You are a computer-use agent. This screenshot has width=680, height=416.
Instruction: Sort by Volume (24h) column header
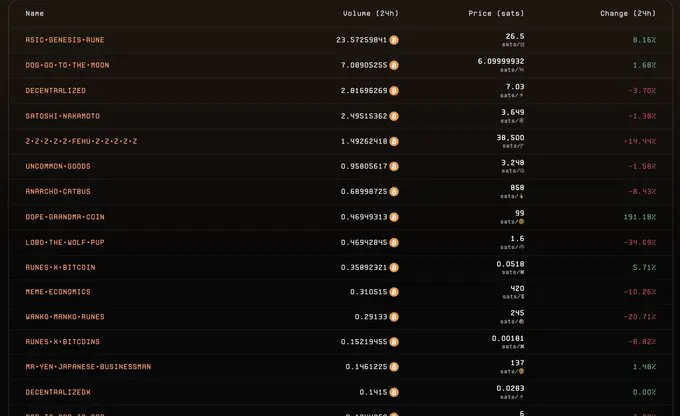(370, 13)
